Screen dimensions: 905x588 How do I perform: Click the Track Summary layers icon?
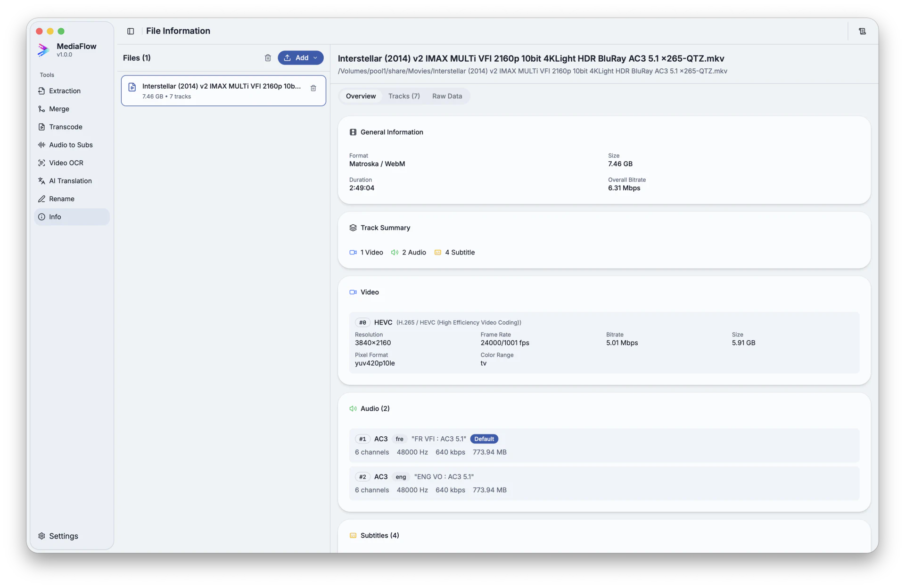pos(353,228)
